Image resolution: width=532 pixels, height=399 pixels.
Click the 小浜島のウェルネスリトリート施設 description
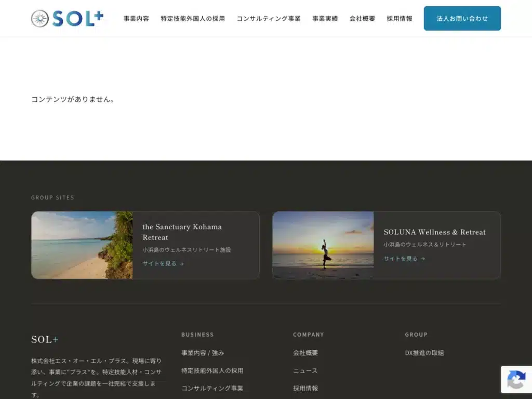187,250
